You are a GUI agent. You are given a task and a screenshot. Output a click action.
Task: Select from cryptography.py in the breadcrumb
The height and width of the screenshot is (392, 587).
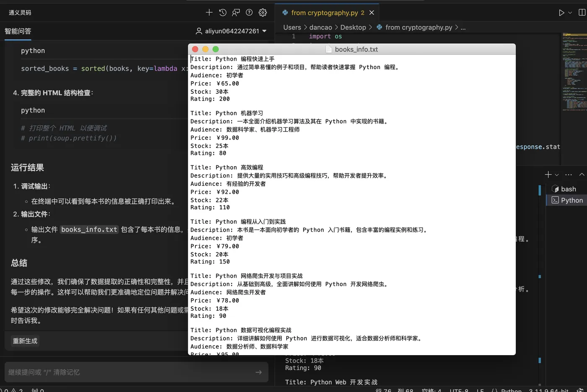[414, 27]
